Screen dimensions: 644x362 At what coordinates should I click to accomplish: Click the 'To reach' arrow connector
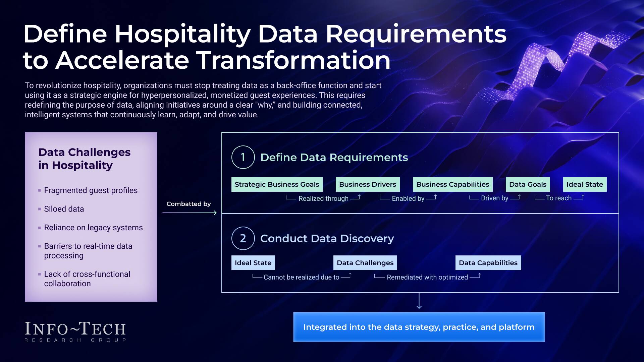pyautogui.click(x=559, y=198)
